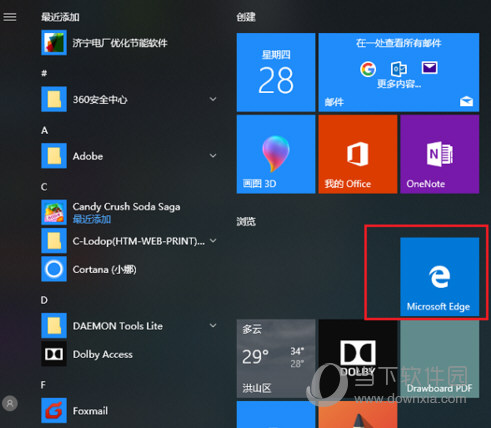Launch Cortana circle icon
Viewport: 491px width, 428px height.
pos(54,269)
